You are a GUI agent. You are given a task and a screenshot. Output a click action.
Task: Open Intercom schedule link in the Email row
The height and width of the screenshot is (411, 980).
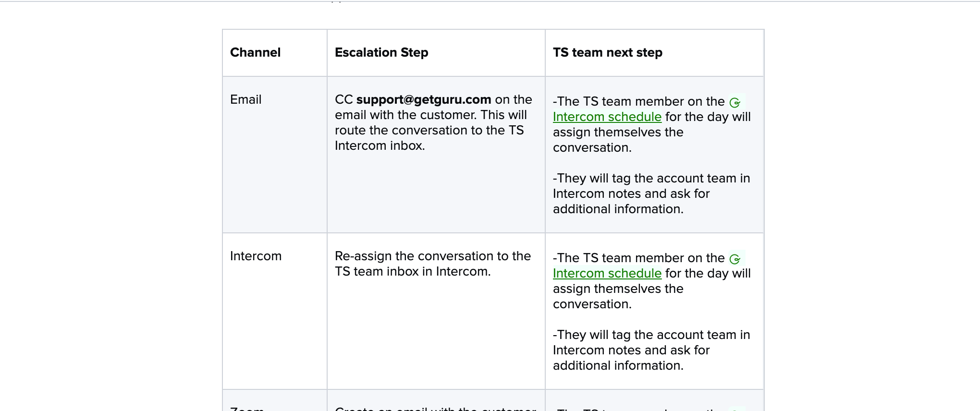607,117
